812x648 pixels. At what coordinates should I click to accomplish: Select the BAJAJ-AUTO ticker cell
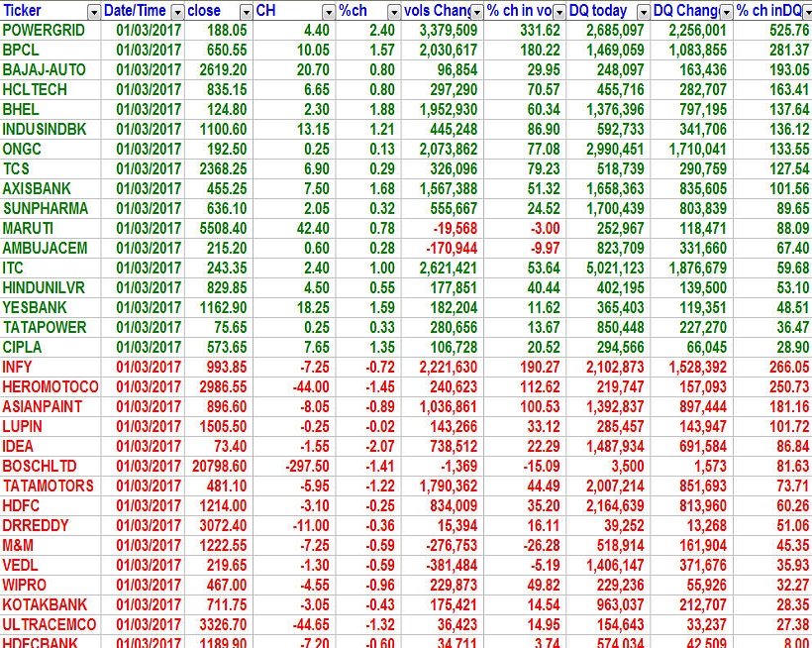(x=51, y=70)
